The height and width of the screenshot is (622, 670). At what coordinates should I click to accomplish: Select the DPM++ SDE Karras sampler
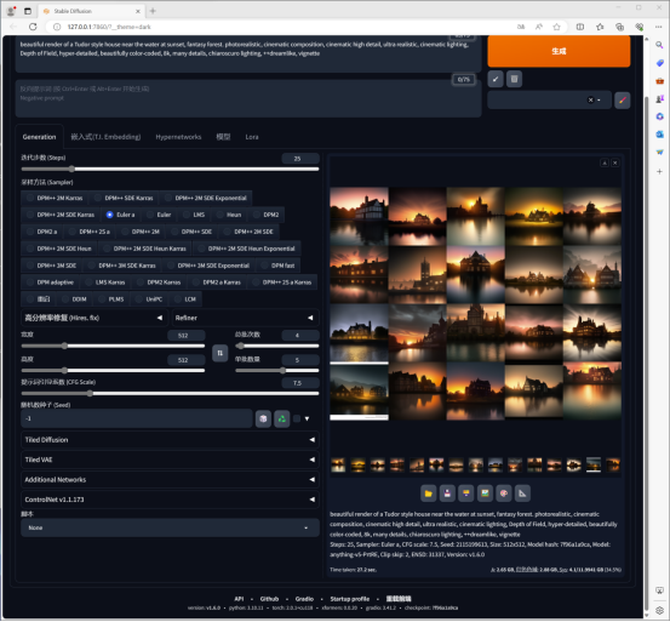click(x=124, y=198)
